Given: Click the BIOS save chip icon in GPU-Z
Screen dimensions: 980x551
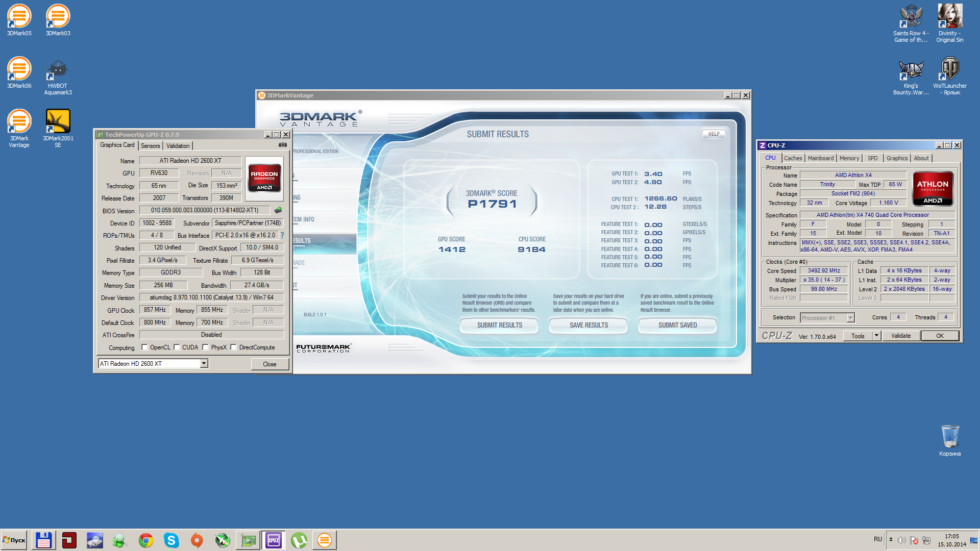Looking at the screenshot, I should click(x=278, y=210).
